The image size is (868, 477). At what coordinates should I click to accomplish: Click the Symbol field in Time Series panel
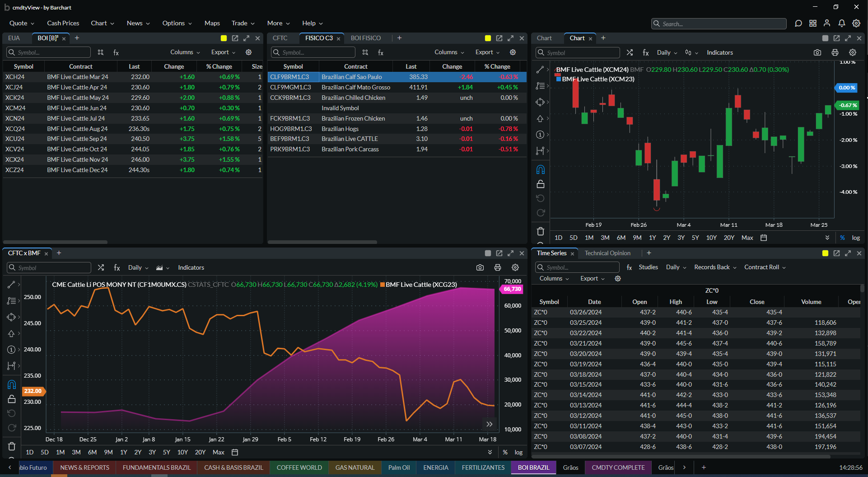577,267
